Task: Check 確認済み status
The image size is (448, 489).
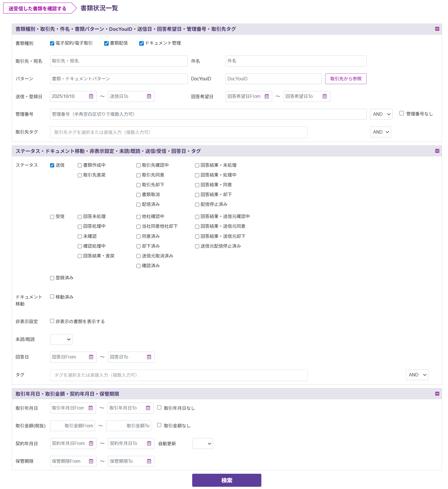Action: tap(138, 266)
